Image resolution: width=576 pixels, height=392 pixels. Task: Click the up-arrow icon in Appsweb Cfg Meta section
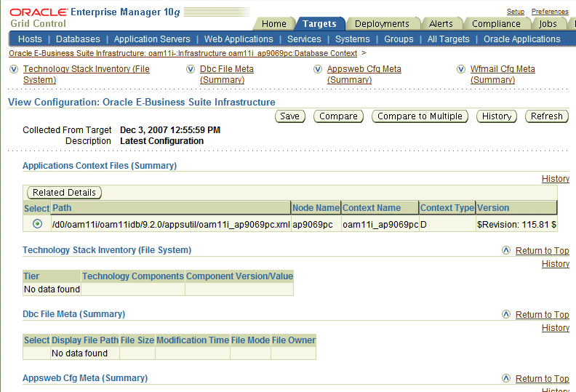click(x=506, y=378)
